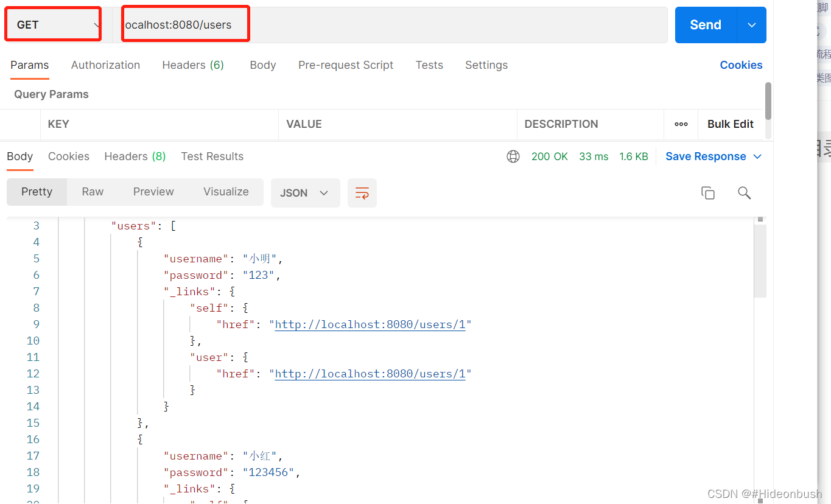Open the request Settings tab
Image resolution: width=831 pixels, height=504 pixels.
tap(486, 65)
